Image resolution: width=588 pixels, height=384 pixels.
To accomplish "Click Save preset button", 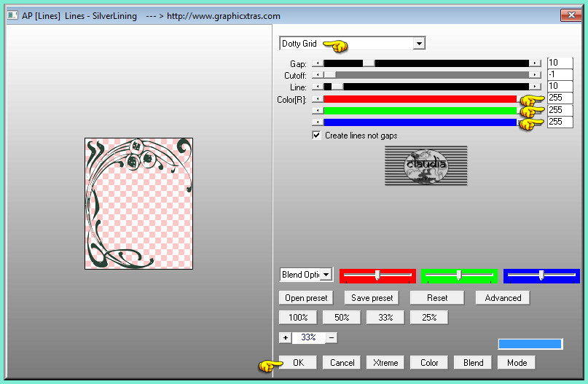I will click(372, 298).
